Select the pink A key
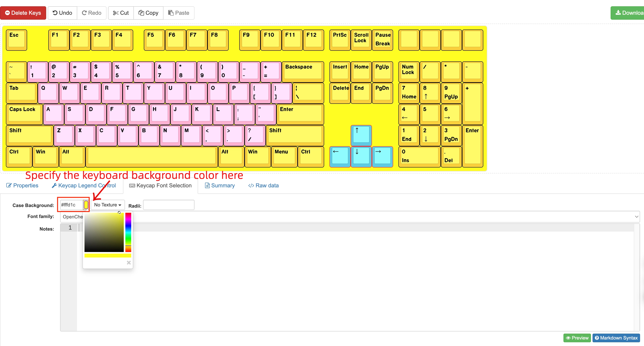Image resolution: width=644 pixels, height=346 pixels. coord(53,114)
